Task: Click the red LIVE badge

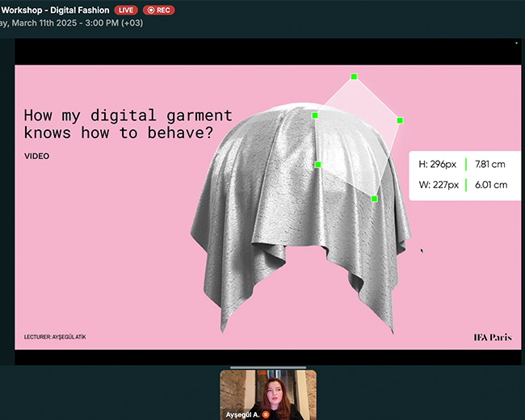Action: pyautogui.click(x=126, y=10)
